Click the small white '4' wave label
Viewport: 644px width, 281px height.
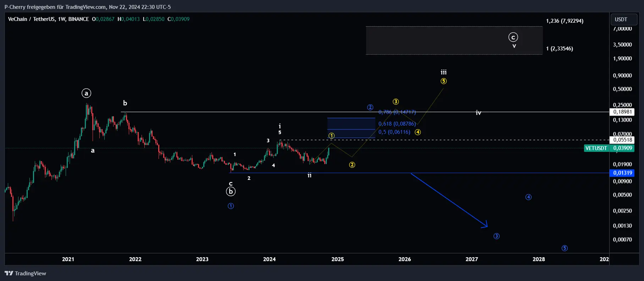tap(274, 165)
